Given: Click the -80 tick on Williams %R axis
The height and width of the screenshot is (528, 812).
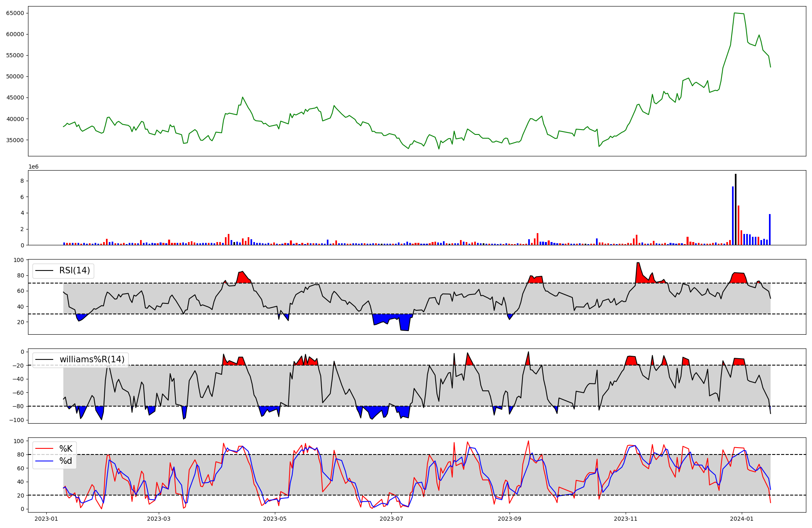Looking at the screenshot, I should point(18,406).
